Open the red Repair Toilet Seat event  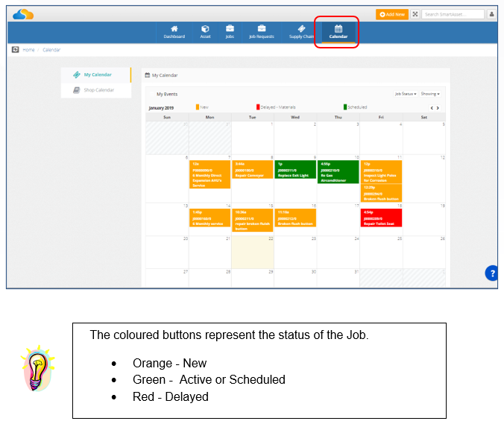tap(381, 218)
